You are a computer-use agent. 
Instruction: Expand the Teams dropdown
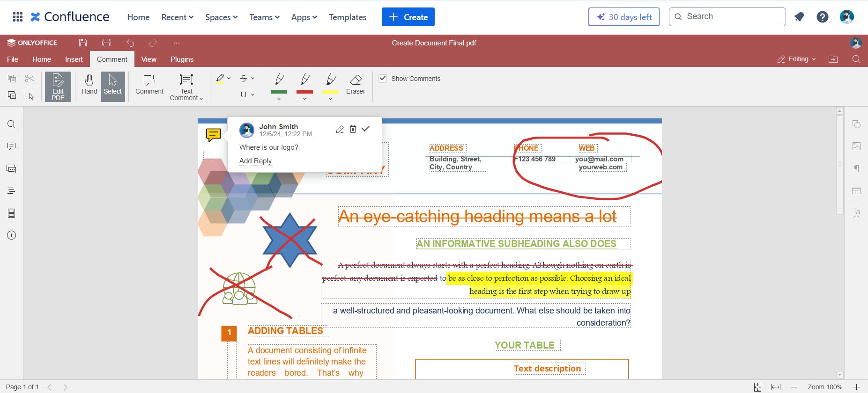264,17
